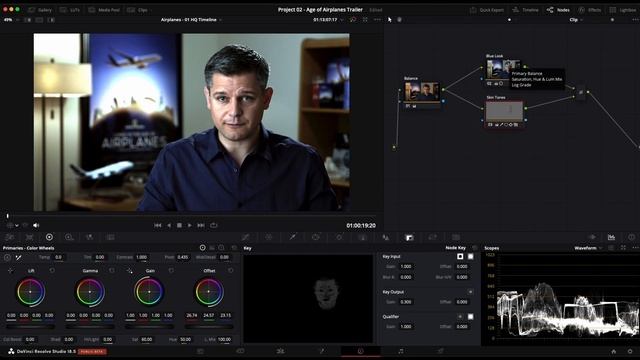Open the HDR palette icon

click(69, 237)
